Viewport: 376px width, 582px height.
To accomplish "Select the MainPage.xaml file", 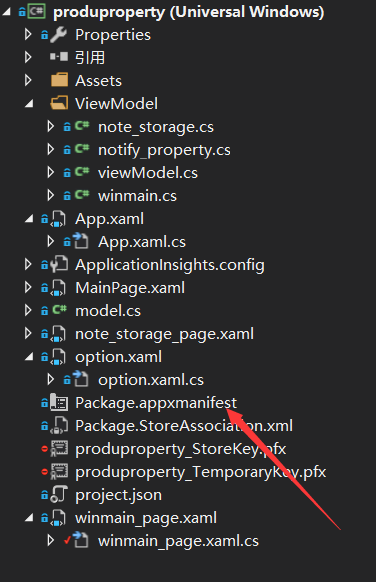I will pos(130,288).
